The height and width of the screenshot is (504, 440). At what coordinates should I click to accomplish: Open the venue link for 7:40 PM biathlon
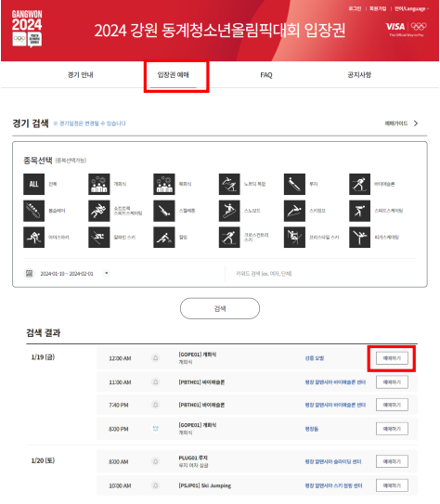[x=335, y=405]
